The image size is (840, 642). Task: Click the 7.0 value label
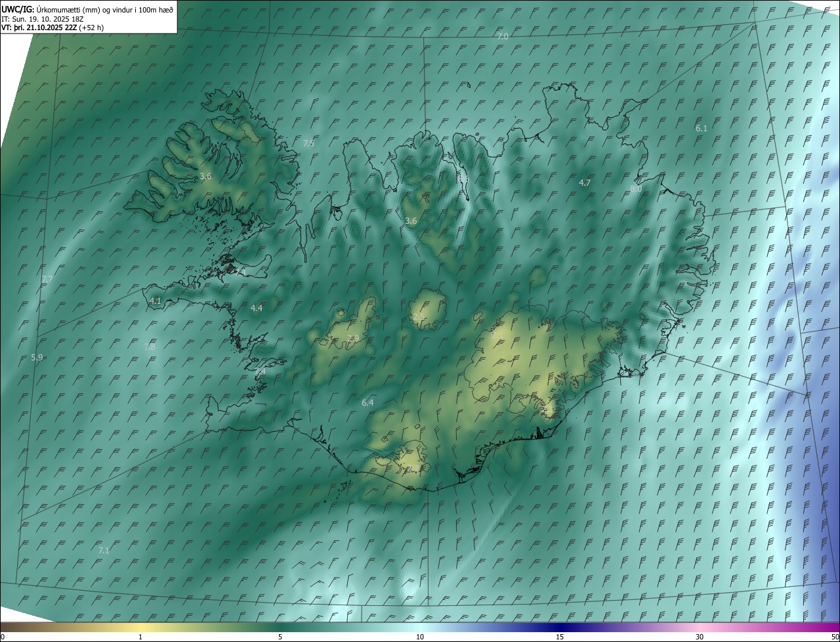click(503, 37)
